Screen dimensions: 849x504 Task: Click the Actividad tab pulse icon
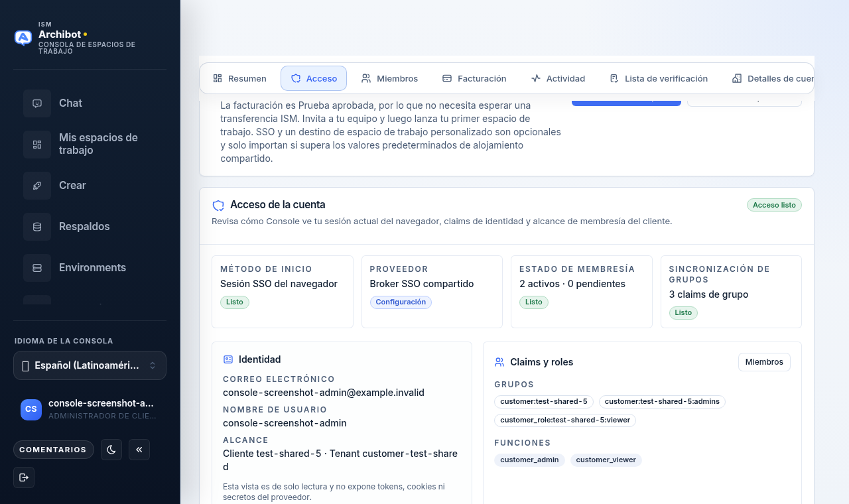536,78
